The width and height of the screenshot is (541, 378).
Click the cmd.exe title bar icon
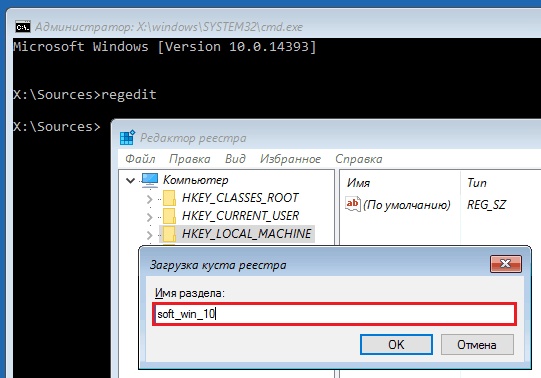(23, 27)
